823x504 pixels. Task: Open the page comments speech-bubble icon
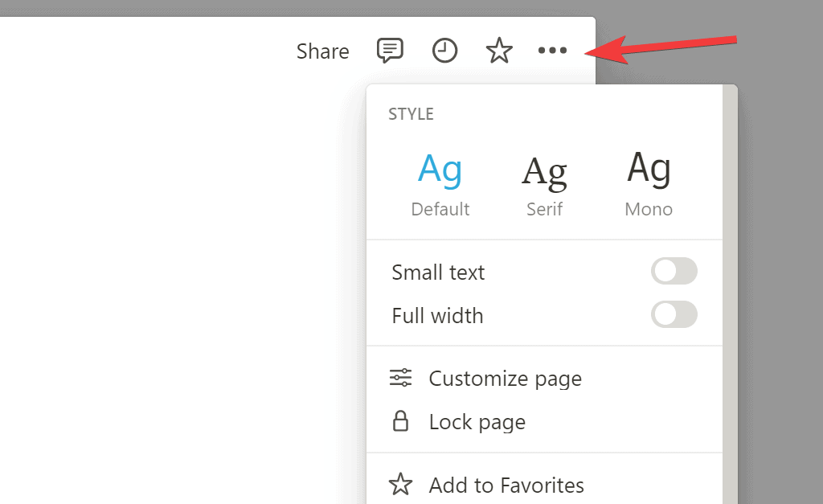tap(390, 51)
